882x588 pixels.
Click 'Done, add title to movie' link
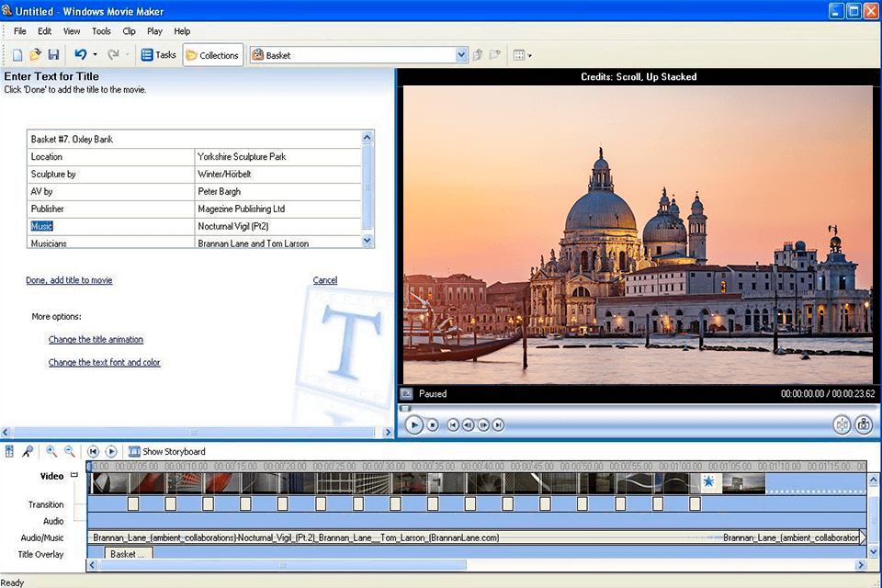[69, 280]
